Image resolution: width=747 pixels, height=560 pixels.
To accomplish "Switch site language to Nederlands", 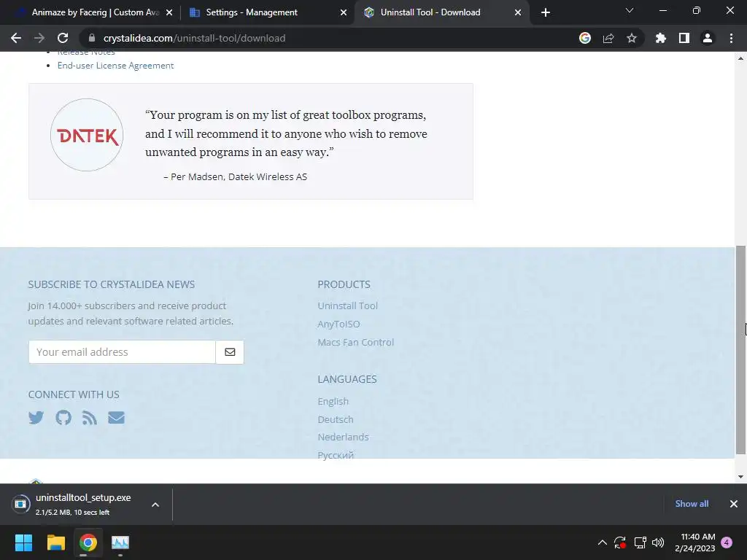I will coord(343,437).
